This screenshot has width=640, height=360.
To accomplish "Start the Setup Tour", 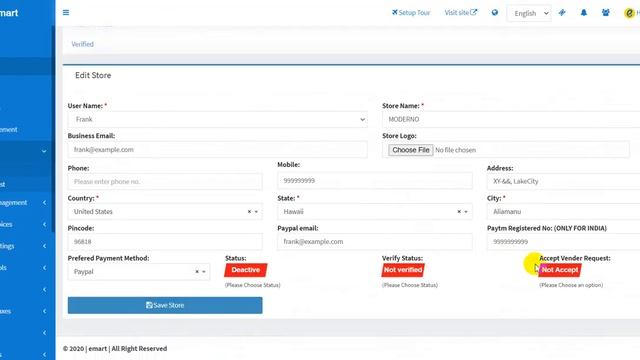I will coord(411,13).
